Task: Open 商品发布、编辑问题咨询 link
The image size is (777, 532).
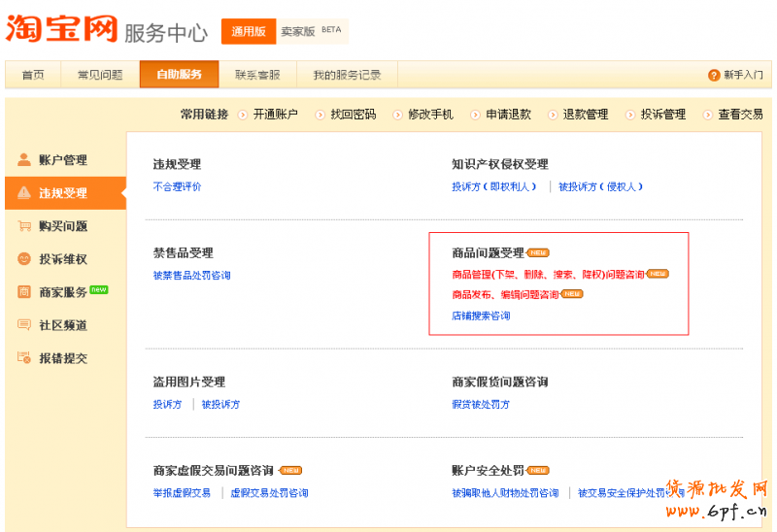Action: click(x=505, y=295)
